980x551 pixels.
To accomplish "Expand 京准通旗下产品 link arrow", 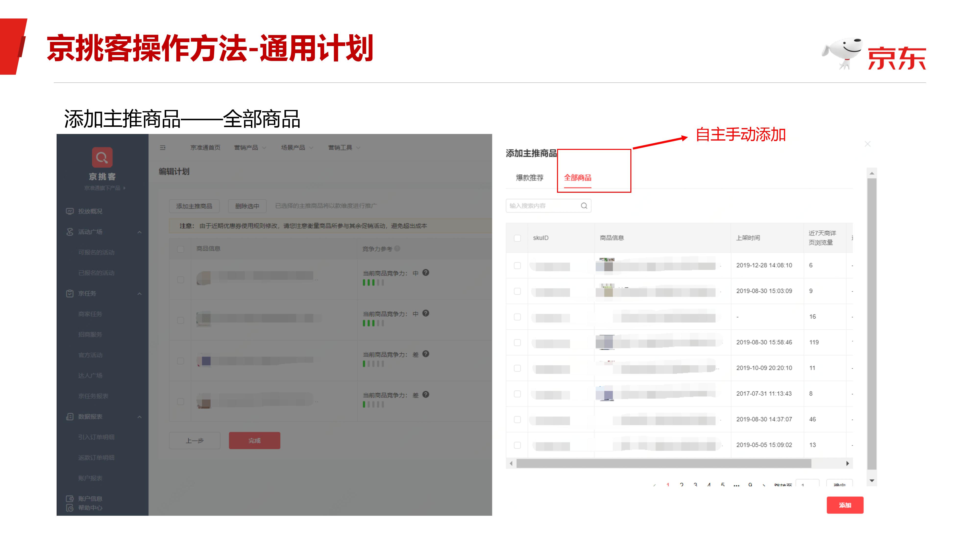I will click(x=124, y=188).
